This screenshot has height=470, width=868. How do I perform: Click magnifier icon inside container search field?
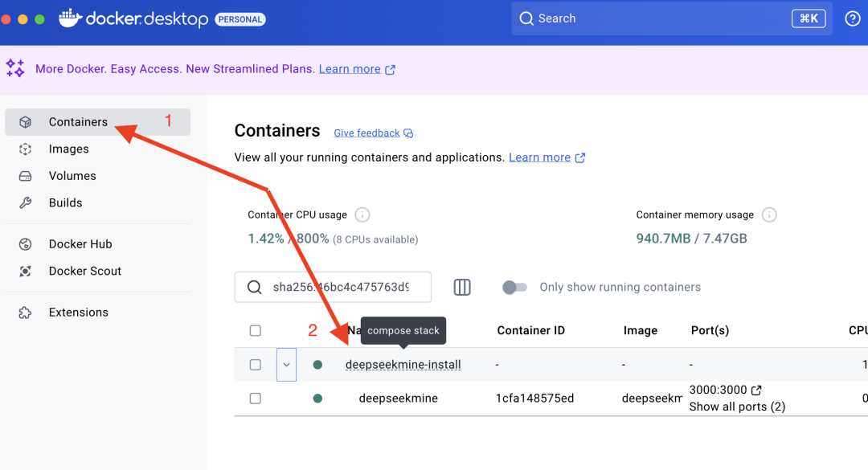[255, 288]
